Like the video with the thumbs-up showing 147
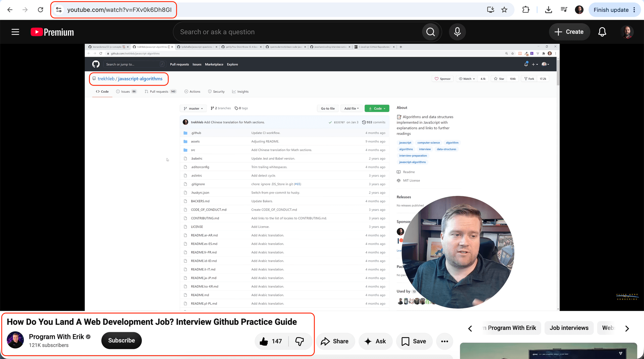 pyautogui.click(x=271, y=341)
